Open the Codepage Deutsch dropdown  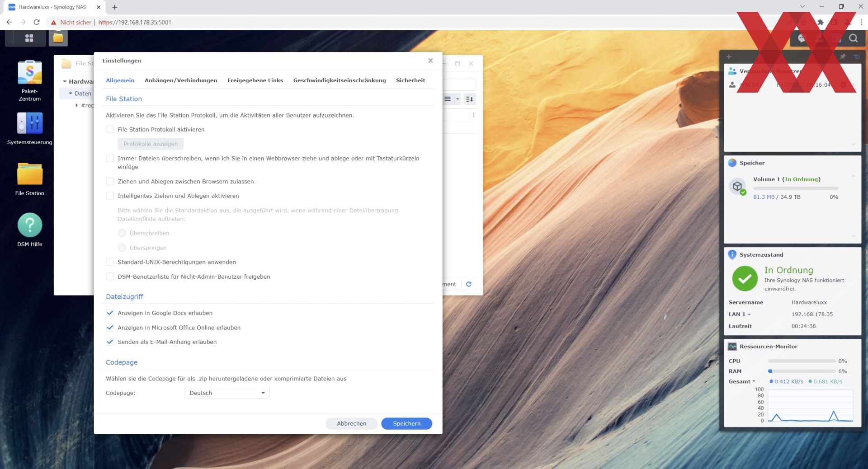(227, 393)
